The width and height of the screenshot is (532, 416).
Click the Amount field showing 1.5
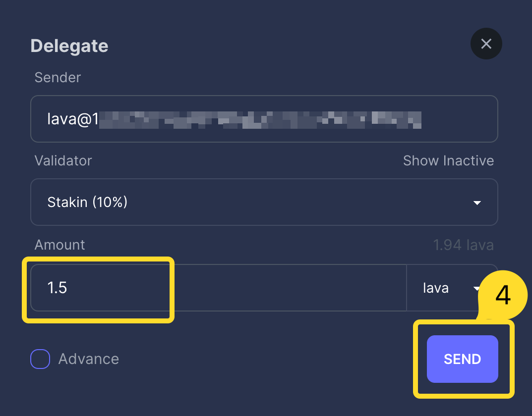coord(218,288)
